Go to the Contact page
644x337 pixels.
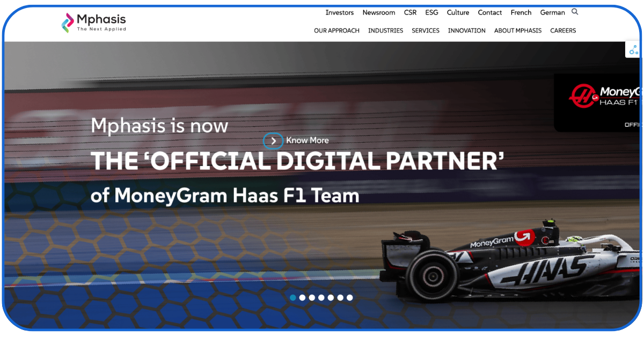490,12
